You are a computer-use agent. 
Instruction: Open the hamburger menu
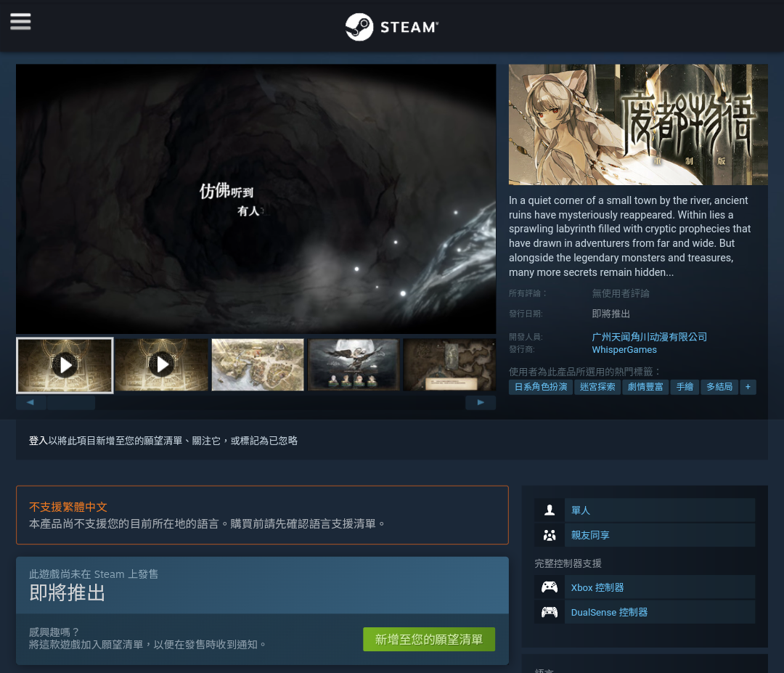20,22
